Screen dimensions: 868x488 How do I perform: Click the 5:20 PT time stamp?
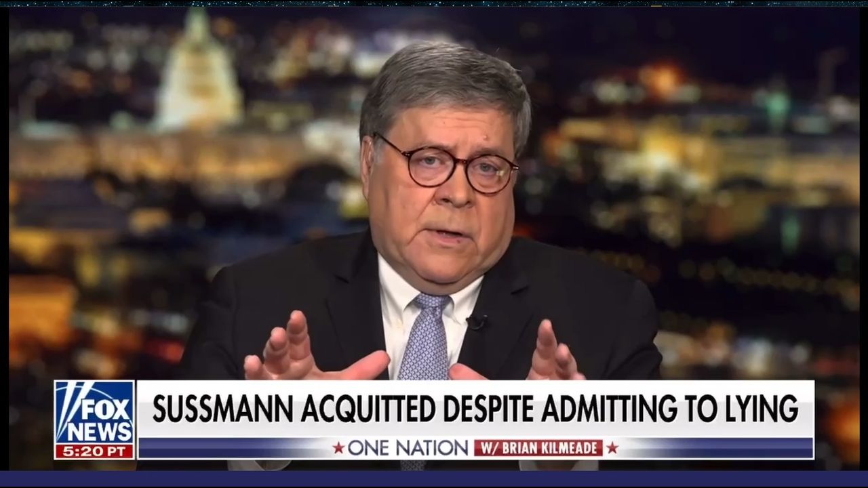click(94, 451)
